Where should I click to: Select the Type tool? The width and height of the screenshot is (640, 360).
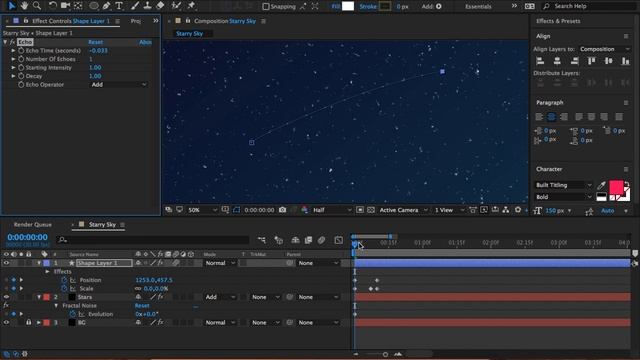pyautogui.click(x=119, y=6)
